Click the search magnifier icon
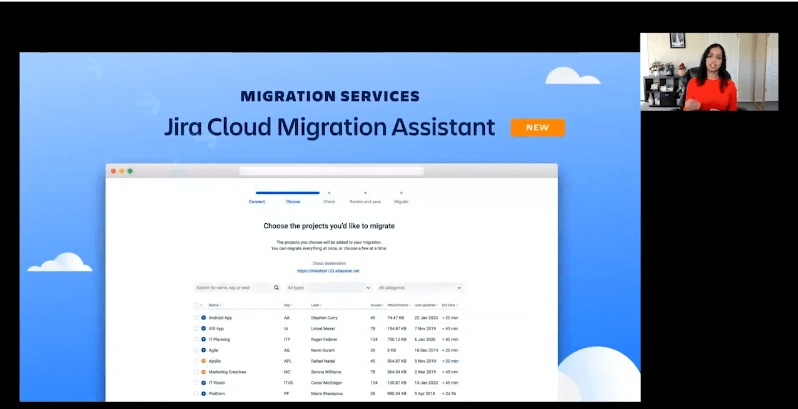Screen dimensions: 798x409 (277, 287)
